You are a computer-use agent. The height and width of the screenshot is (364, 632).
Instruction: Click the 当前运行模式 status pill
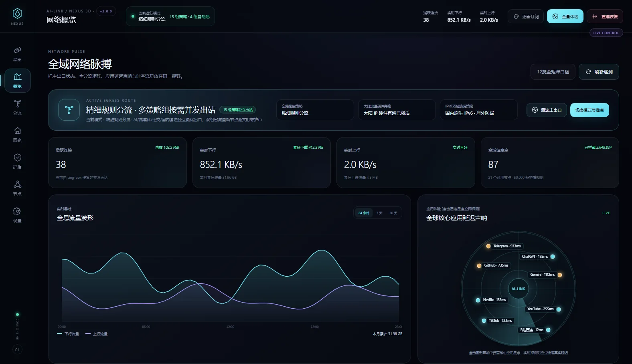point(170,16)
